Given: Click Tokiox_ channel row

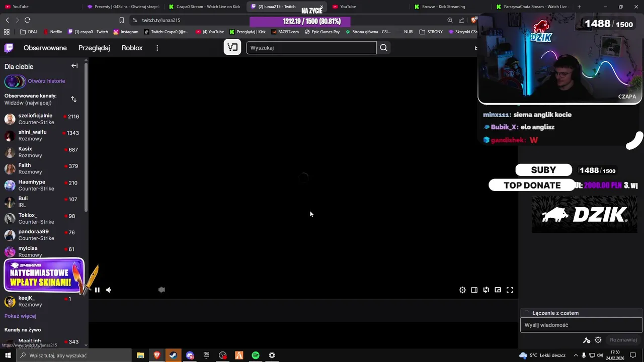Looking at the screenshot, I should 42,219.
